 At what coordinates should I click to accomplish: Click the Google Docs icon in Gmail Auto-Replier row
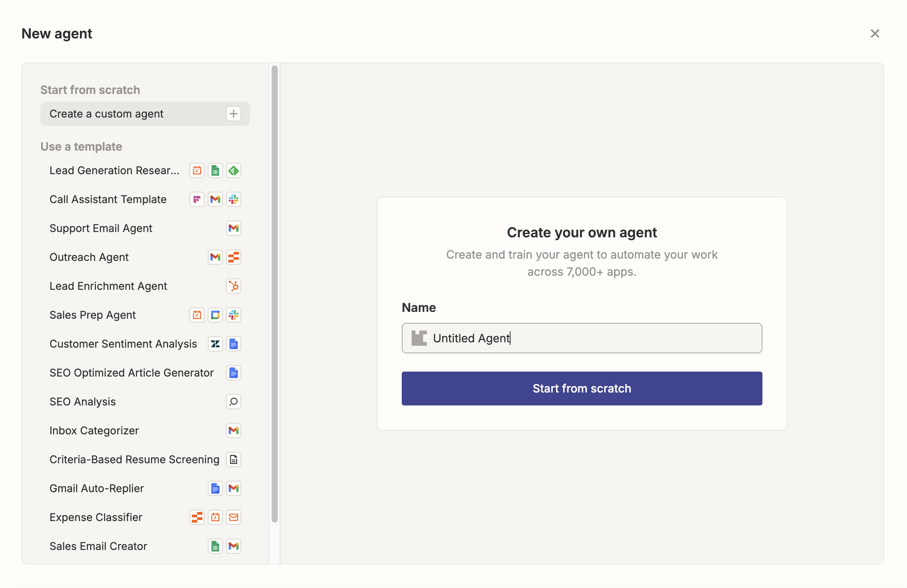pos(215,488)
